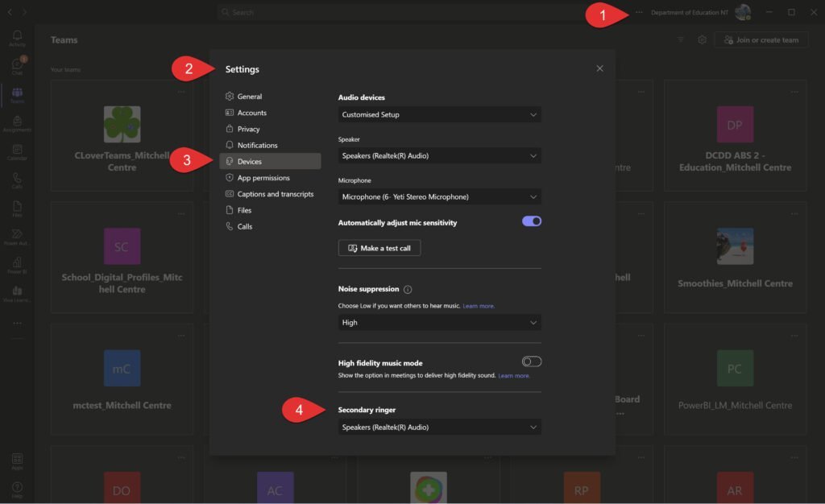
Task: Disable automatically adjust mic sensitivity
Action: [532, 221]
